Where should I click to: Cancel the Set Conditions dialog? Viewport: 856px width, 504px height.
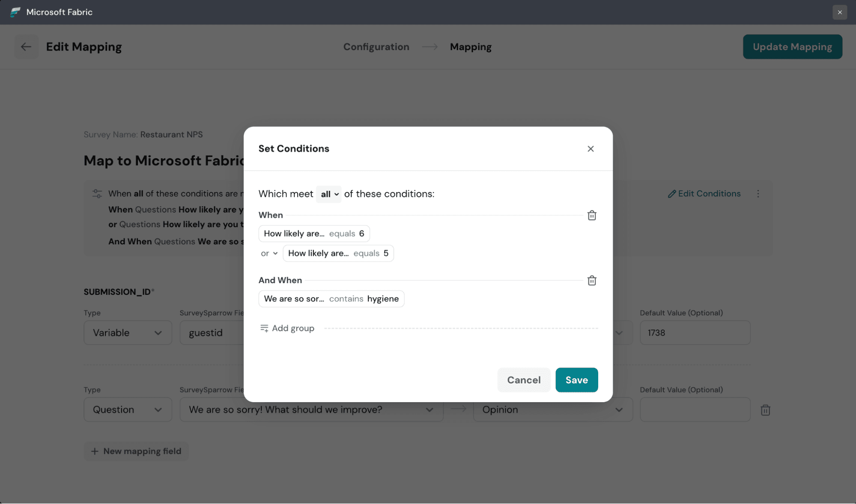click(524, 380)
